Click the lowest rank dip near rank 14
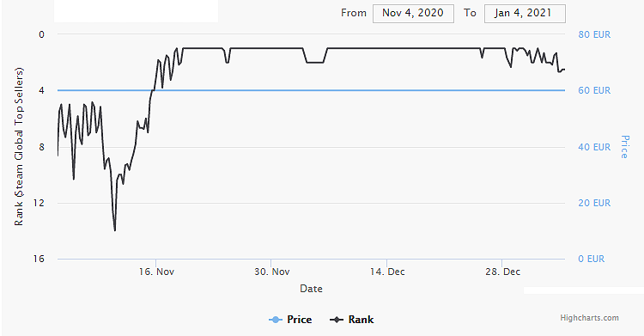Screen dimensions: 644x336 pos(114,229)
